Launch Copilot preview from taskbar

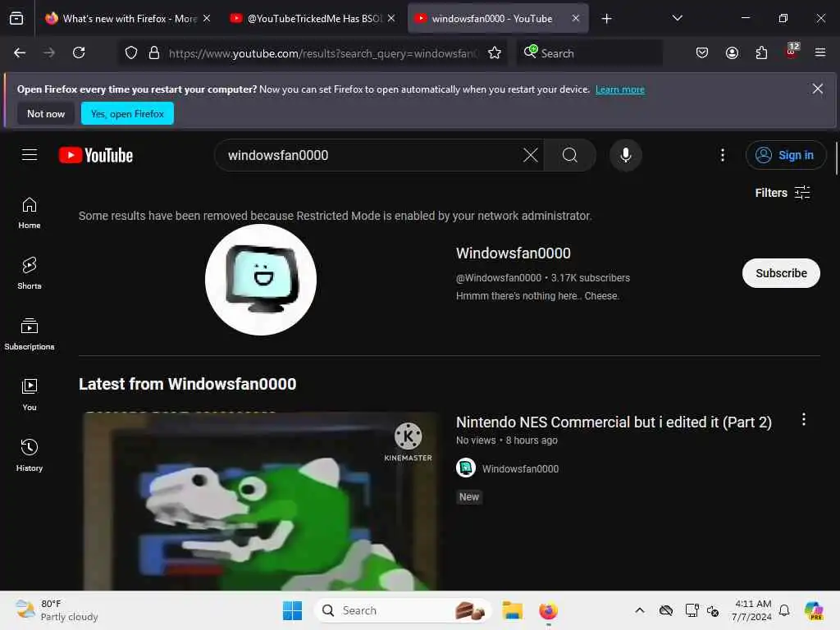coord(814,610)
